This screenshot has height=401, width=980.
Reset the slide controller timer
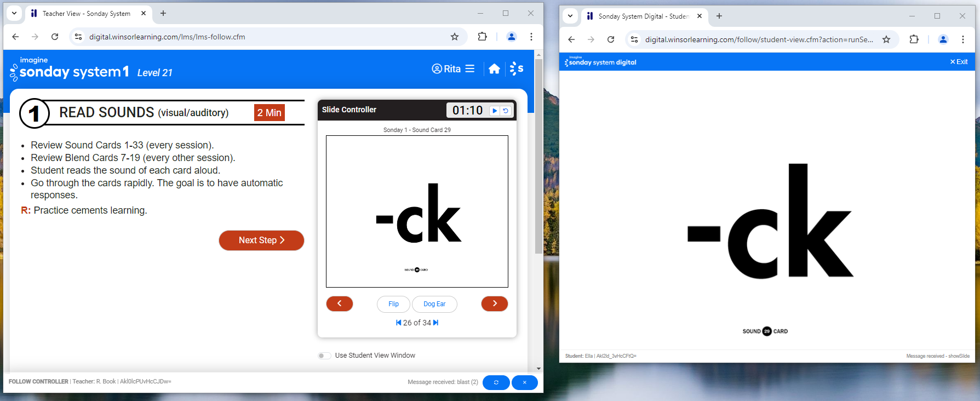click(x=506, y=111)
